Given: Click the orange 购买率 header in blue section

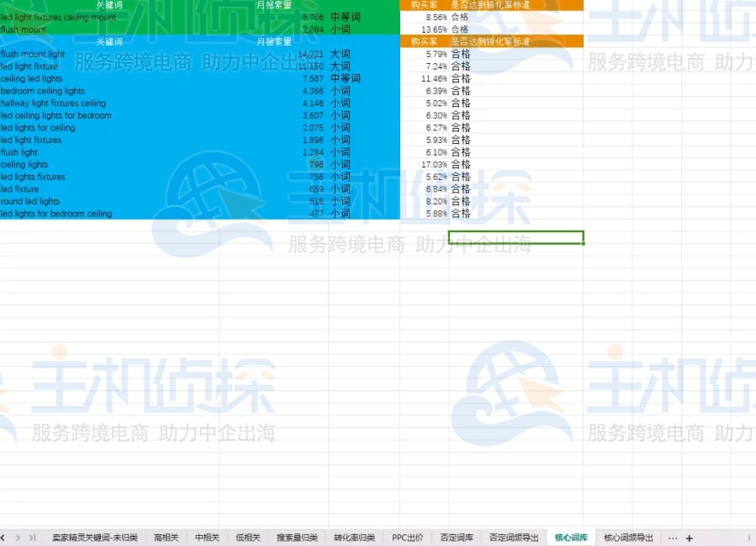Looking at the screenshot, I should coord(424,41).
